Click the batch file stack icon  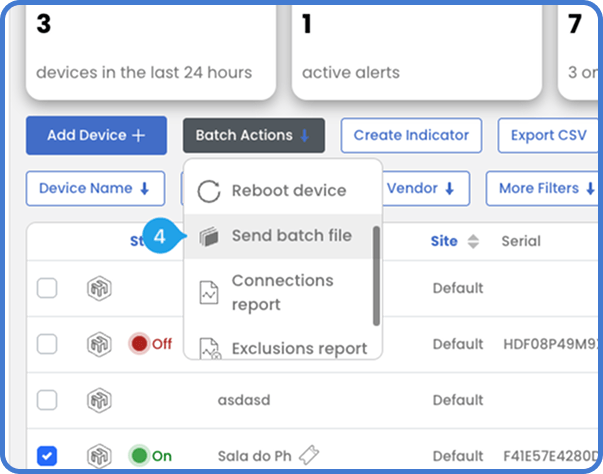coord(209,236)
